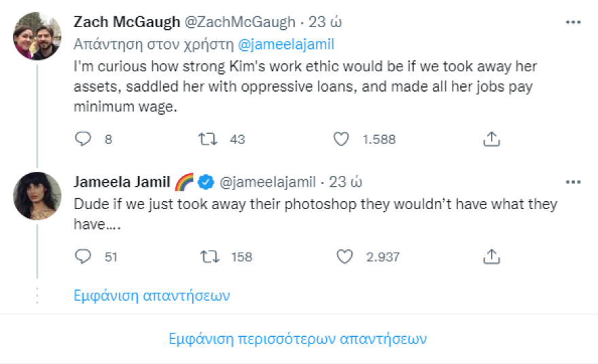Reply to Zach McGaugh's tweet
Viewport: 598px width, 364px height.
(x=83, y=139)
